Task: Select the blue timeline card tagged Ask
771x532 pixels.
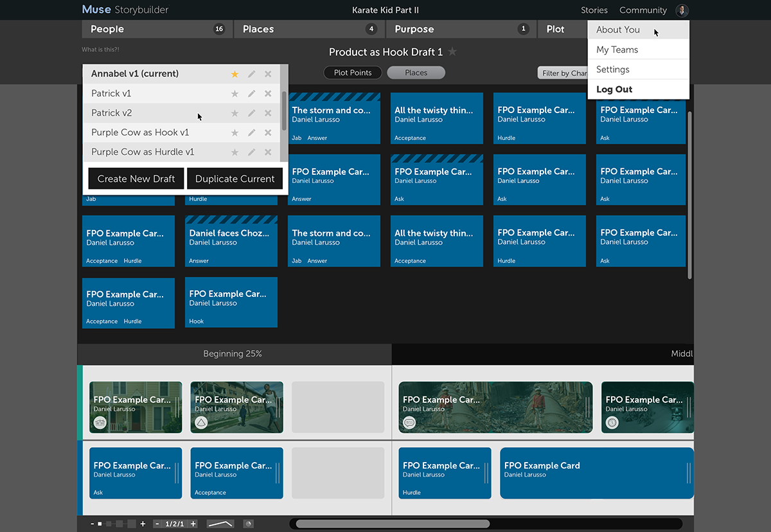Action: (x=136, y=473)
